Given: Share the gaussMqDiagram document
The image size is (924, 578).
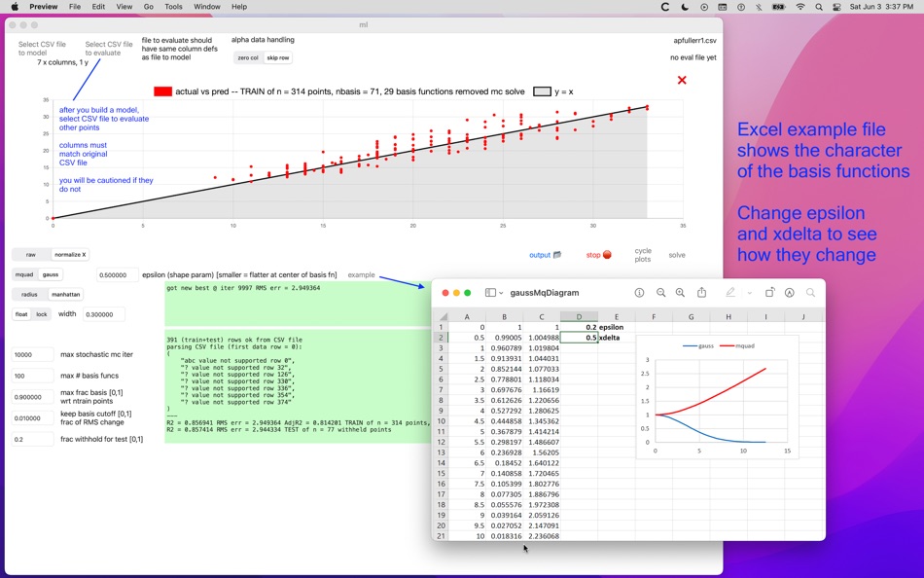Looking at the screenshot, I should coord(701,293).
